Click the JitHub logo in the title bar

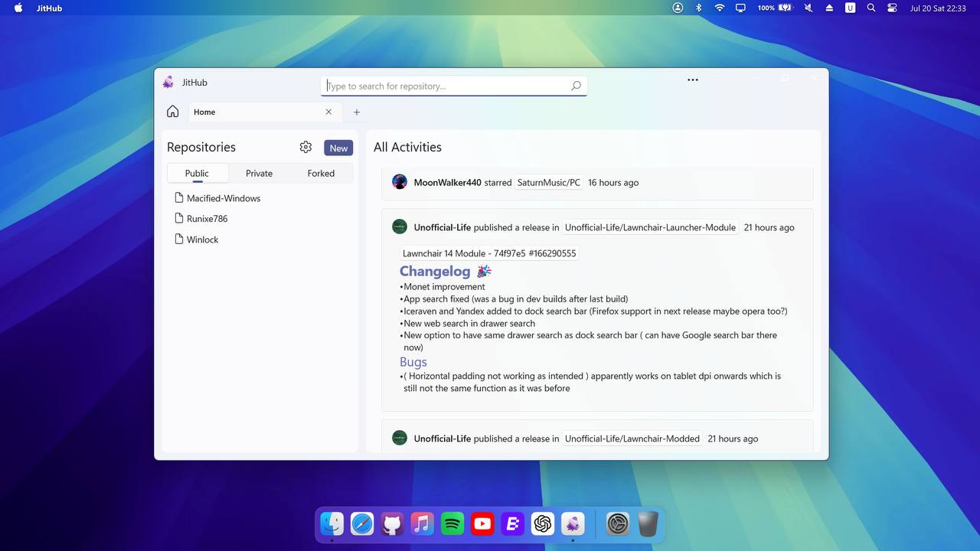pyautogui.click(x=168, y=83)
